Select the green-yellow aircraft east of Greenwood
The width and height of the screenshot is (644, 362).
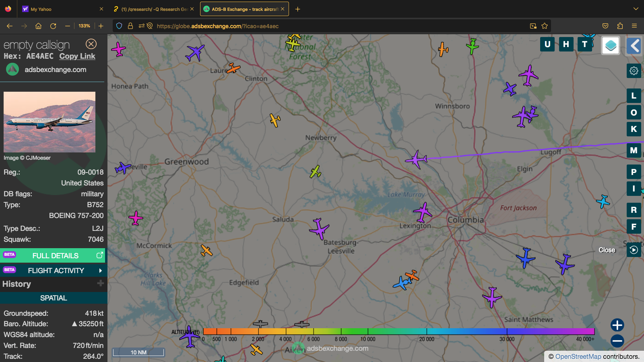[316, 172]
